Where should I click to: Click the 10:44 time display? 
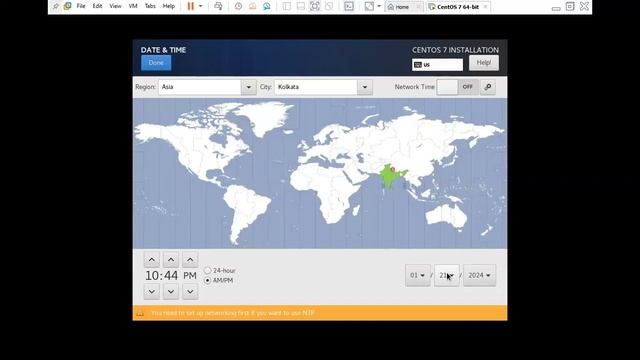(162, 276)
